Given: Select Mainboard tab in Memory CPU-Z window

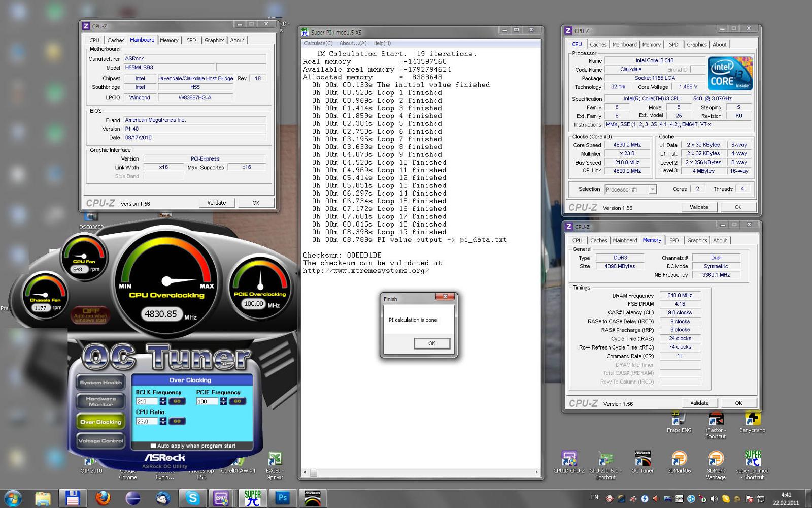Looking at the screenshot, I should click(625, 241).
